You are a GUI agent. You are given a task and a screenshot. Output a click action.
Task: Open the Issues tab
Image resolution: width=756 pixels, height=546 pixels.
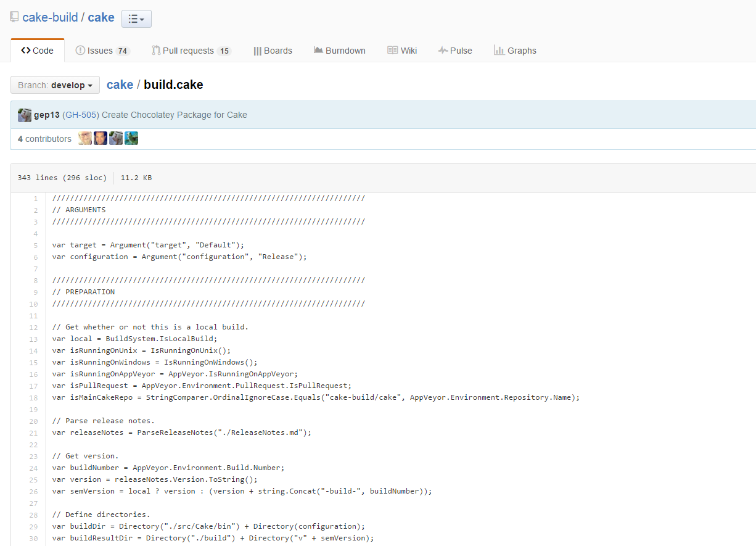(x=103, y=51)
